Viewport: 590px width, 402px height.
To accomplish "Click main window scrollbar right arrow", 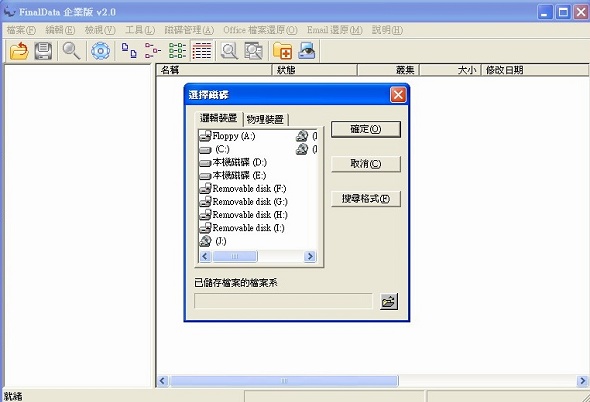I will pos(582,381).
